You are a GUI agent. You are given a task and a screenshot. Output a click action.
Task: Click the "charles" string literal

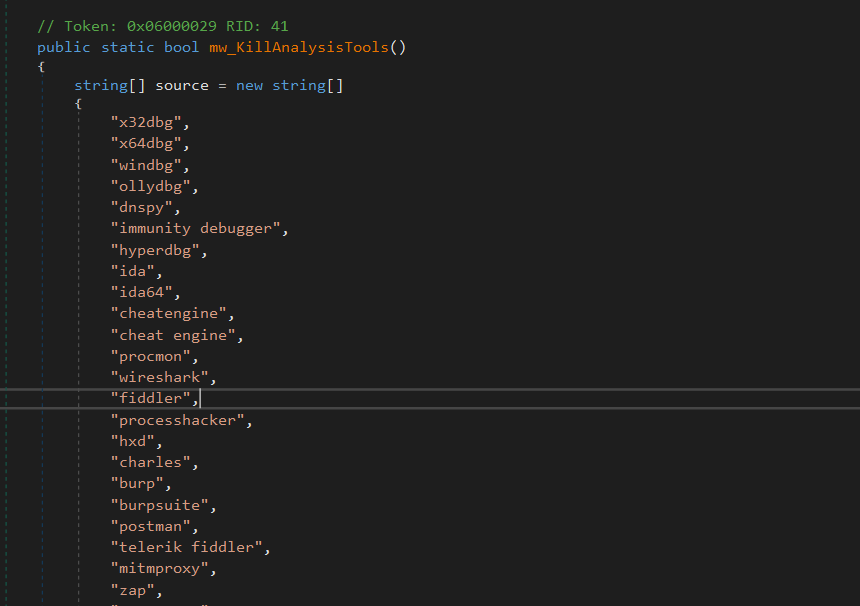point(150,462)
